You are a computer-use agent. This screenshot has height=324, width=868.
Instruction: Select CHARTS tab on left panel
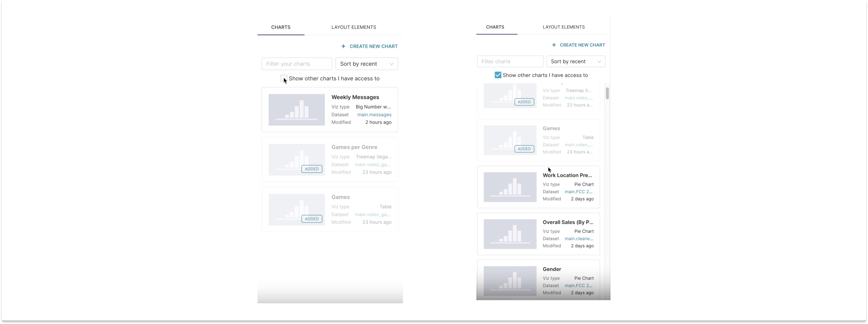click(281, 27)
